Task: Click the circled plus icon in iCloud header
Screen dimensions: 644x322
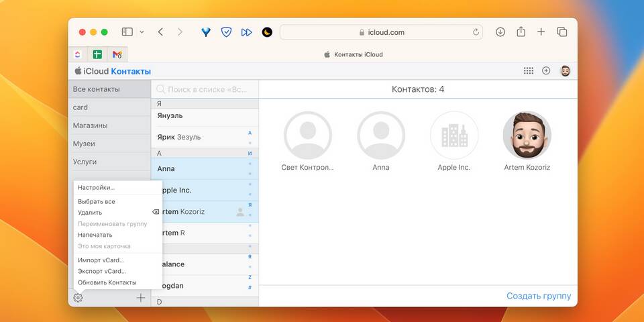Action: [x=546, y=71]
